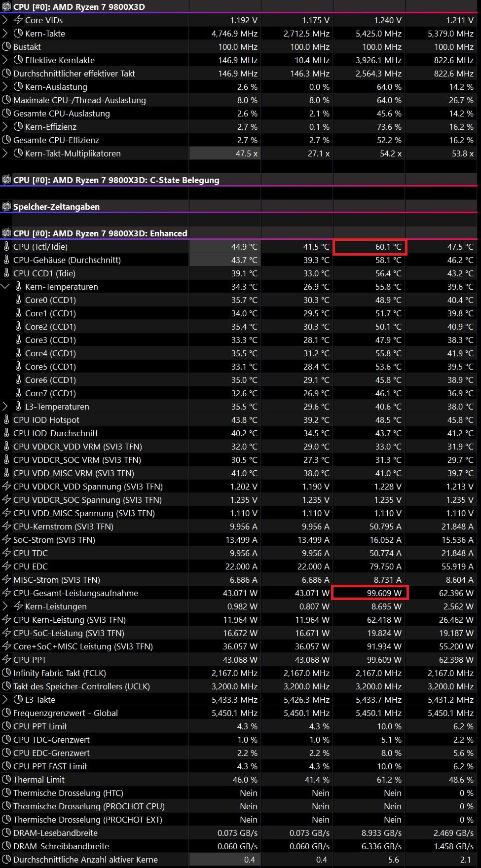Click clock icon of Durchschnittlicher effektiver Takt
Screen dimensions: 481x868
[x=6, y=74]
